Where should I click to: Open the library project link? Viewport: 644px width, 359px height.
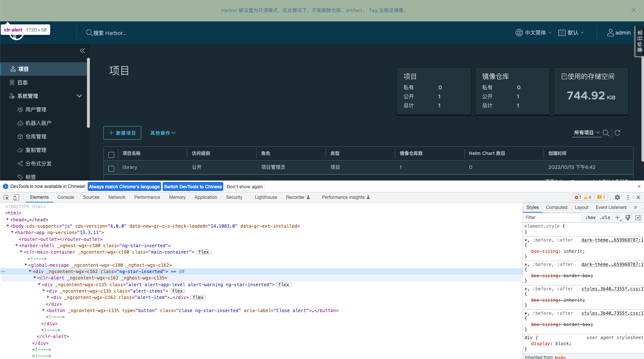tap(130, 167)
